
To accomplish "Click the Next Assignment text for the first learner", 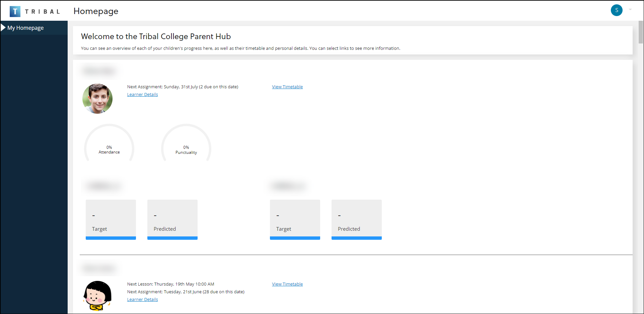I will click(x=183, y=87).
